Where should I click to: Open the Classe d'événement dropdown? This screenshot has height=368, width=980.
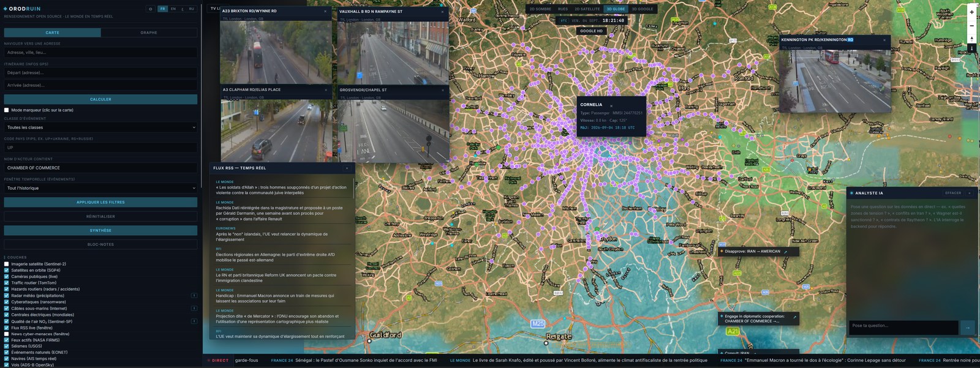click(100, 127)
